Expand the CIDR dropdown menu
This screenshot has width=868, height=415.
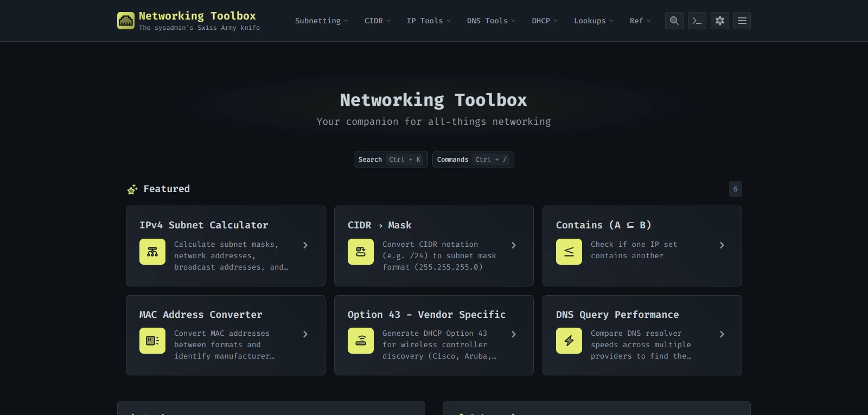coord(378,21)
